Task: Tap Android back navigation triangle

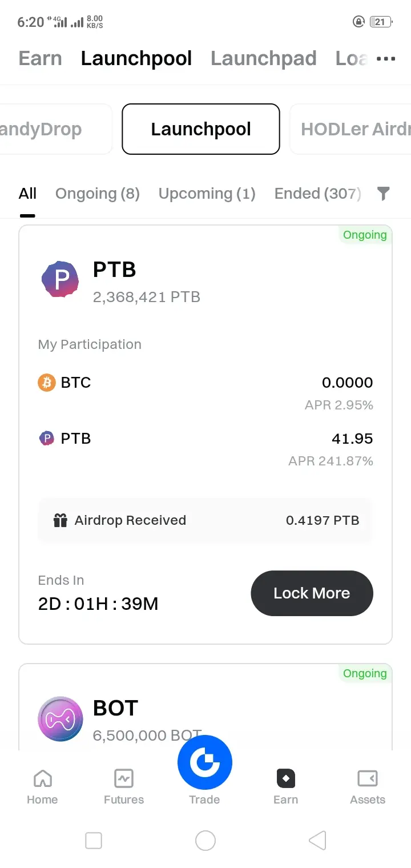Action: pos(317,841)
